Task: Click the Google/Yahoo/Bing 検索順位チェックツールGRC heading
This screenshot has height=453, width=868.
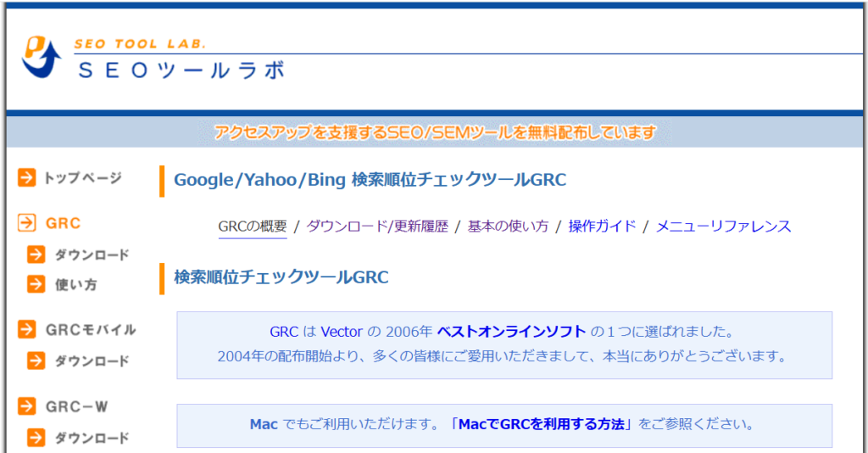Action: (370, 180)
